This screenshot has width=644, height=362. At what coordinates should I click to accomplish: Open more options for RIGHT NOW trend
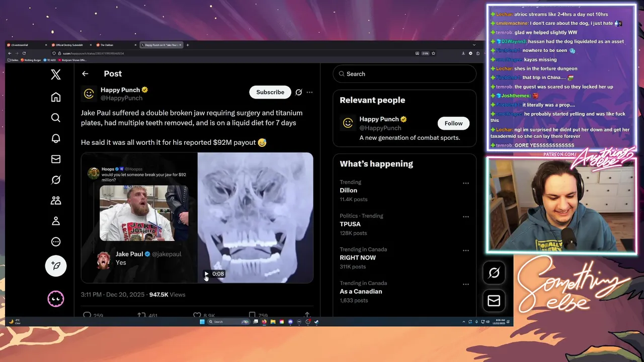click(x=466, y=251)
